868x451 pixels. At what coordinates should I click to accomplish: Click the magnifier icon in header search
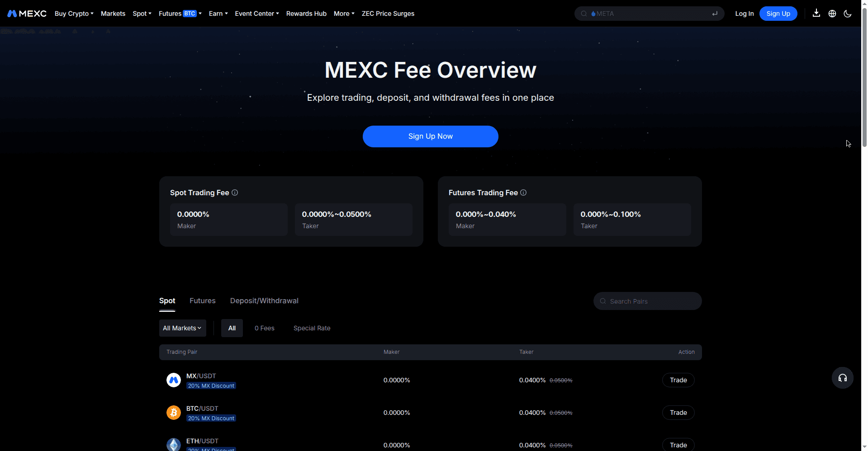[x=584, y=14]
